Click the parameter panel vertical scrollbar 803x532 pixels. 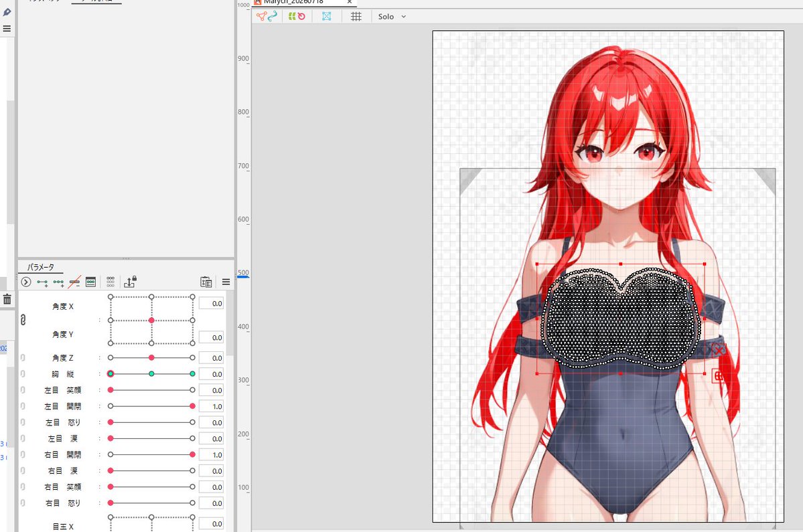(x=230, y=323)
